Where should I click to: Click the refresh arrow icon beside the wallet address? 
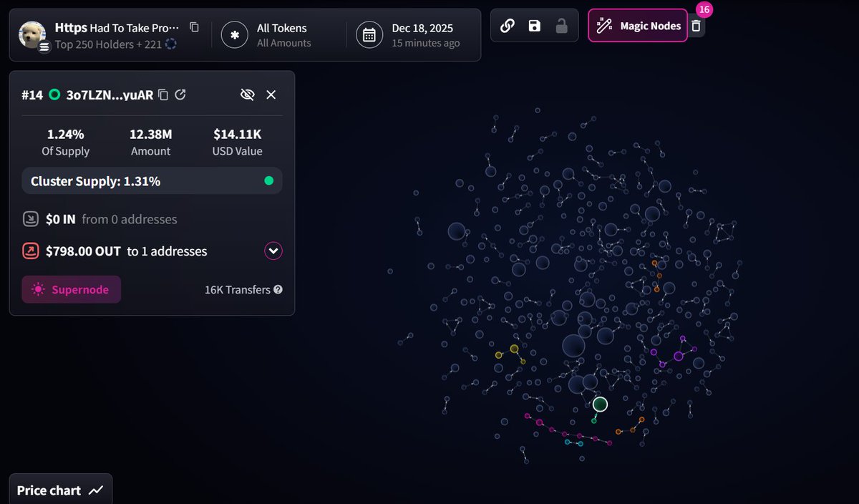point(180,94)
